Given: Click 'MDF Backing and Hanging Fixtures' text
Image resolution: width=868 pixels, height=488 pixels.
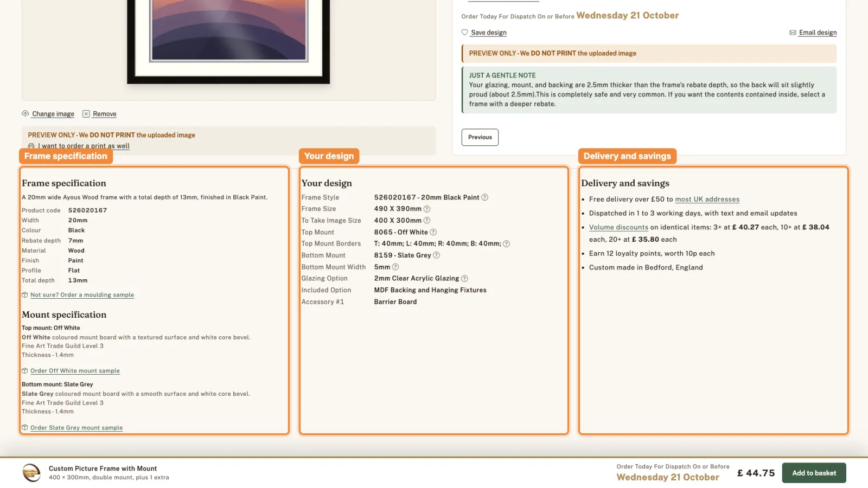Looking at the screenshot, I should (x=430, y=290).
